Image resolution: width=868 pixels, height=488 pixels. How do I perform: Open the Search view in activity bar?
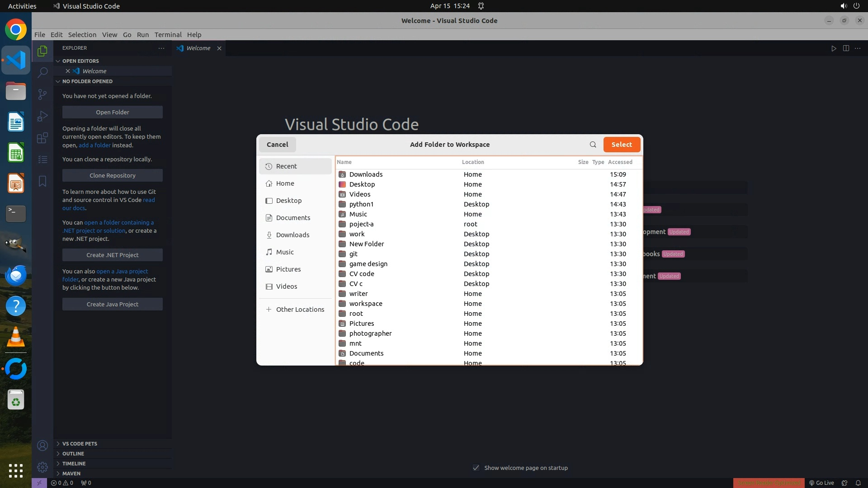(42, 72)
